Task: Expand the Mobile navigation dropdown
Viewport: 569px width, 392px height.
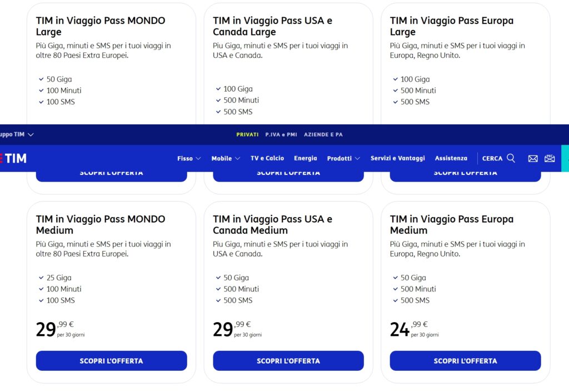Action: point(225,158)
